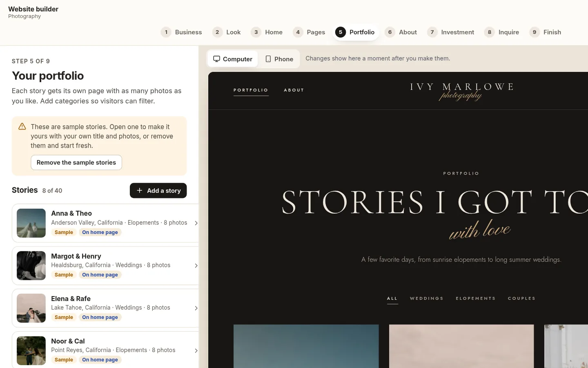Click the 'Margot & Henry' story title
Image resolution: width=588 pixels, height=368 pixels.
[76, 256]
